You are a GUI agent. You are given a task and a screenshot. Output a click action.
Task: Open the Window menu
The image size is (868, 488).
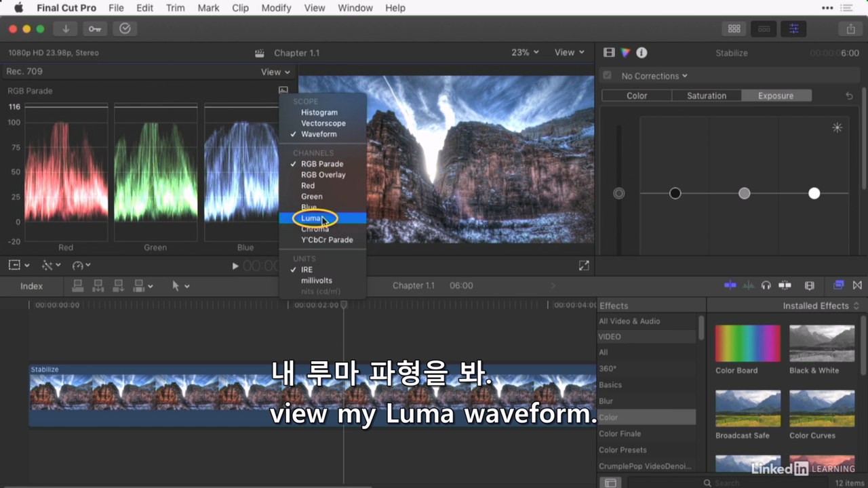tap(355, 8)
